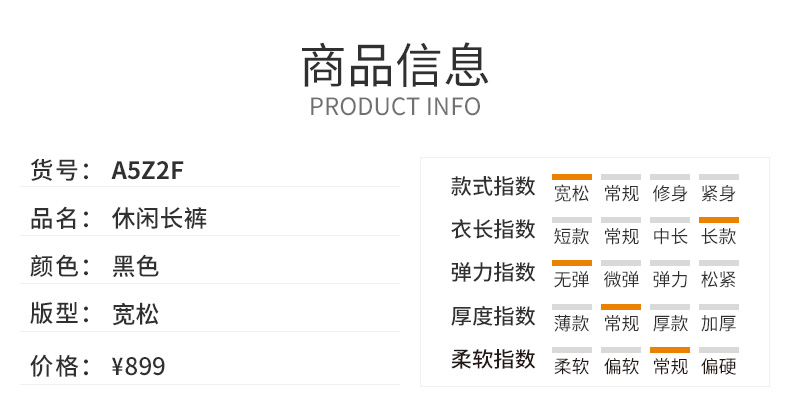
Task: Select 宽松 in the 款式指数 row
Action: 571,193
